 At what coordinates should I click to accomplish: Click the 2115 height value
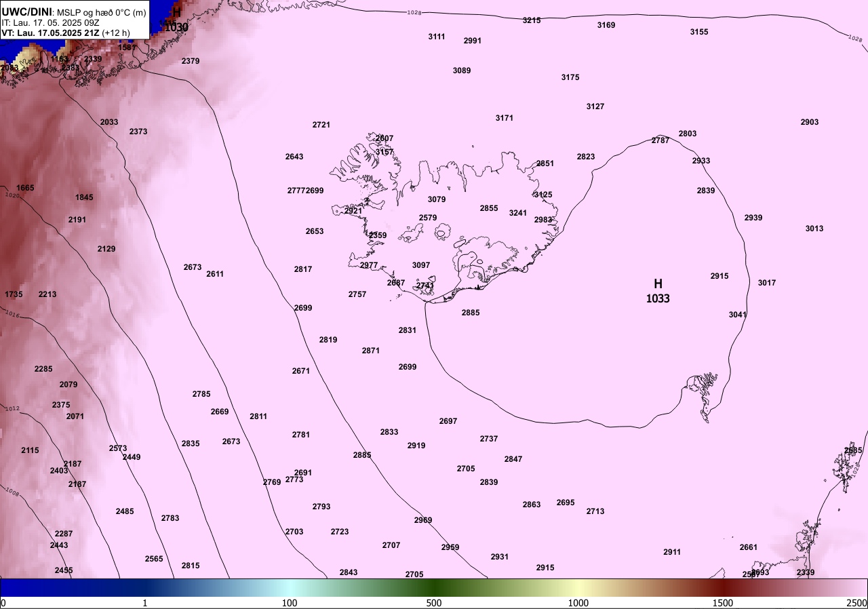30,450
